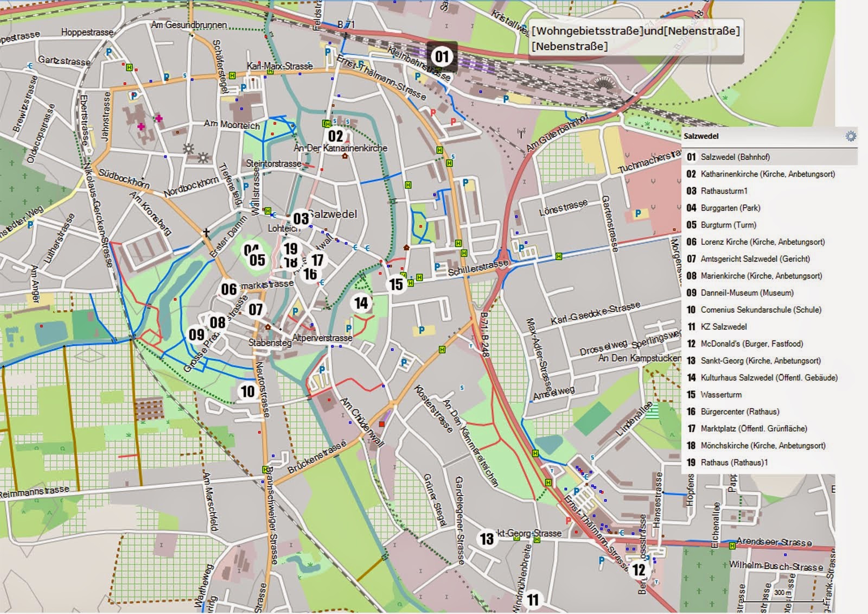Click the Hoppestrasse street label

(x=87, y=33)
